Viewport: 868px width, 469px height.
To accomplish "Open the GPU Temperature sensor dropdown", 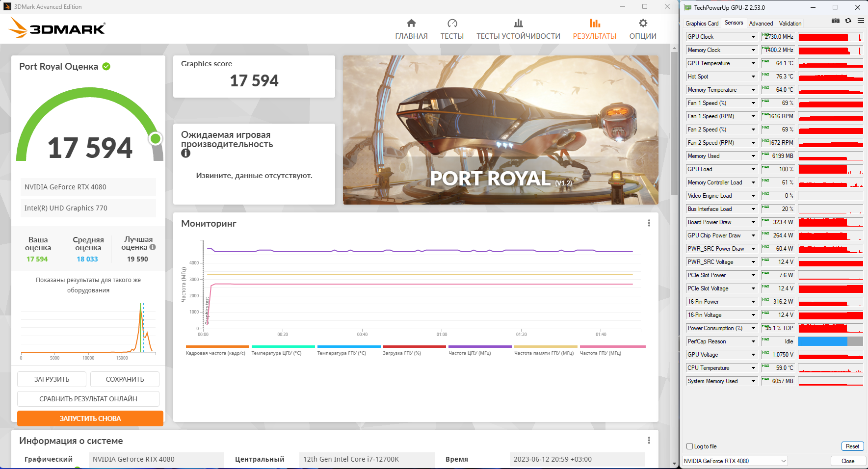I will point(753,63).
